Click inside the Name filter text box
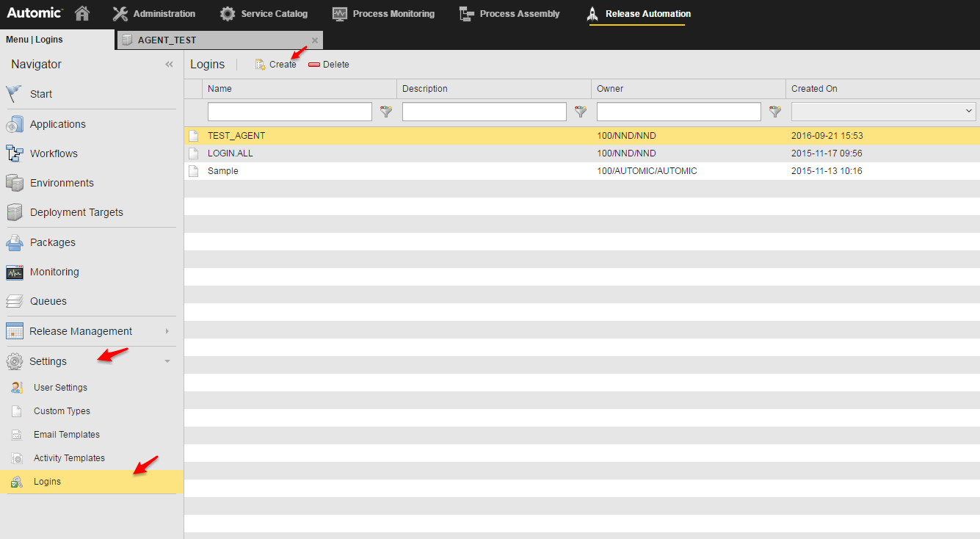Image resolution: width=980 pixels, height=539 pixels. (x=289, y=111)
